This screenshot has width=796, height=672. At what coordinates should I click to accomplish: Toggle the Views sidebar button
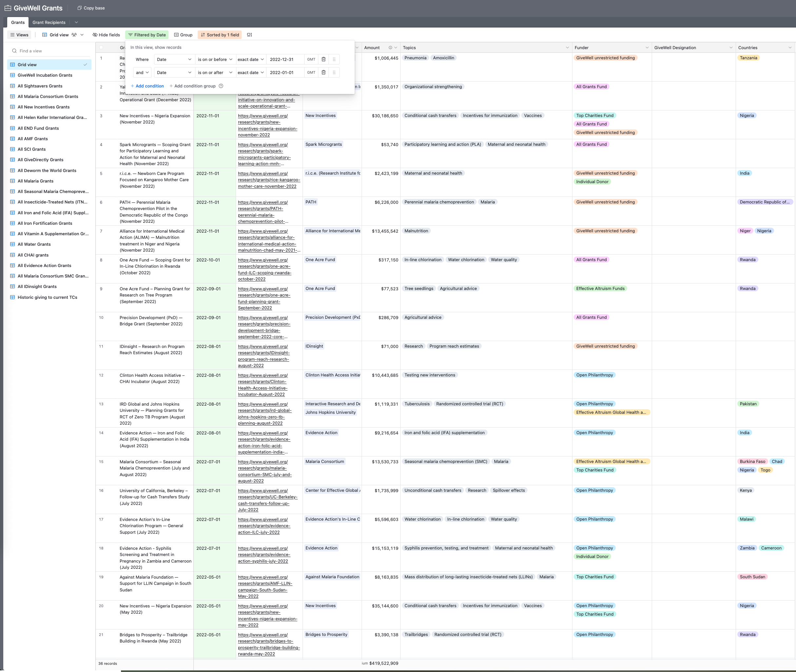19,35
